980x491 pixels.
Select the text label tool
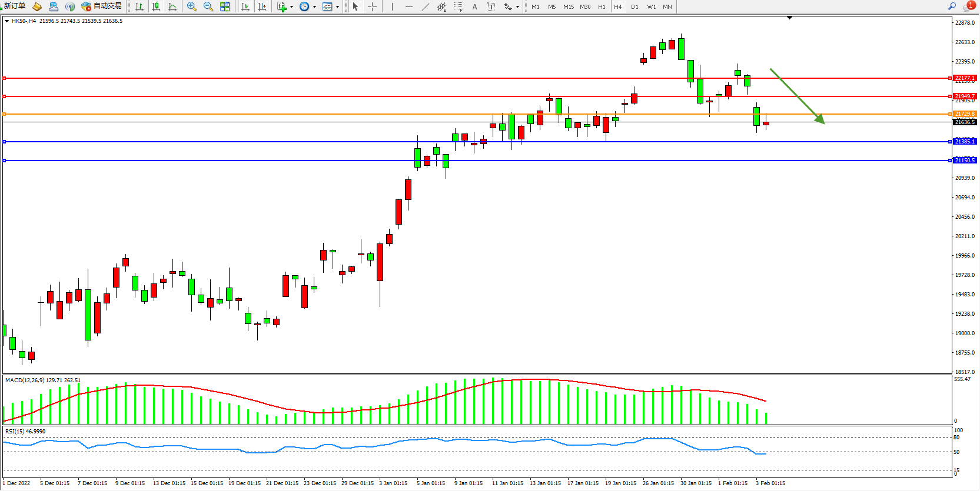[x=474, y=6]
